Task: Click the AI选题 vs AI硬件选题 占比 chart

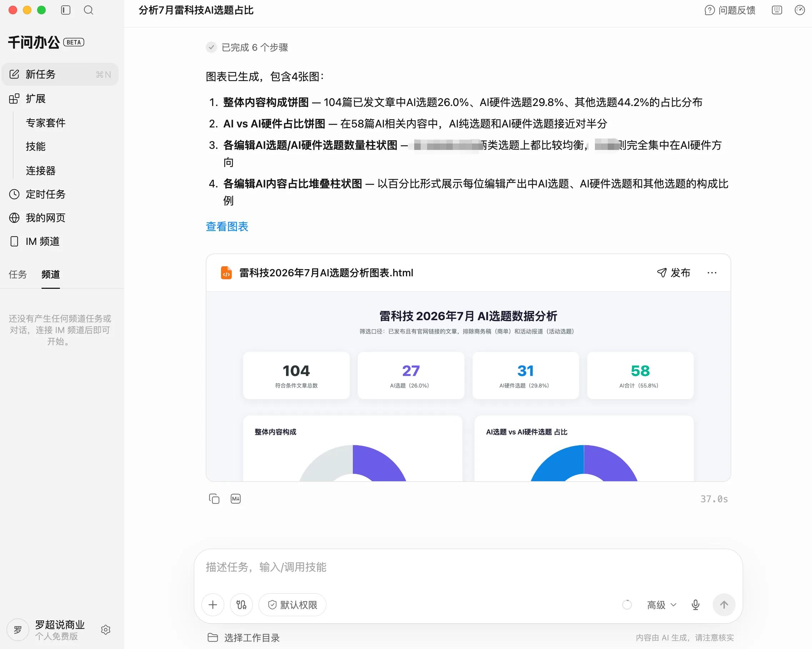Action: click(584, 463)
